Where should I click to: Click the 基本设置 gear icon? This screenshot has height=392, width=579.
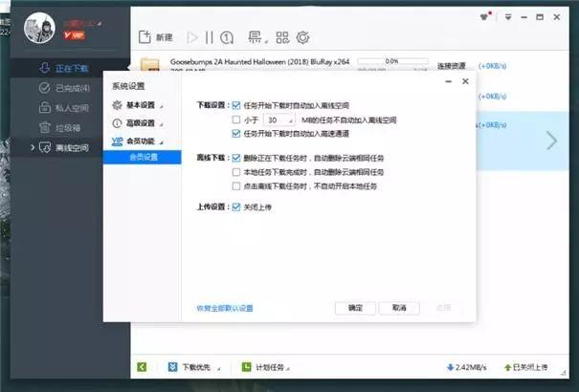click(x=117, y=105)
